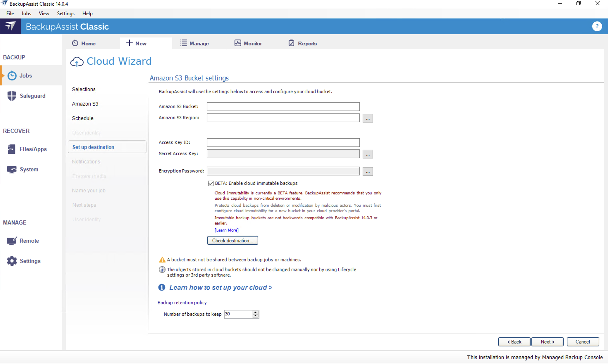Focus the Amazon S3 Bucket field
This screenshot has height=364, width=608.
click(x=283, y=107)
